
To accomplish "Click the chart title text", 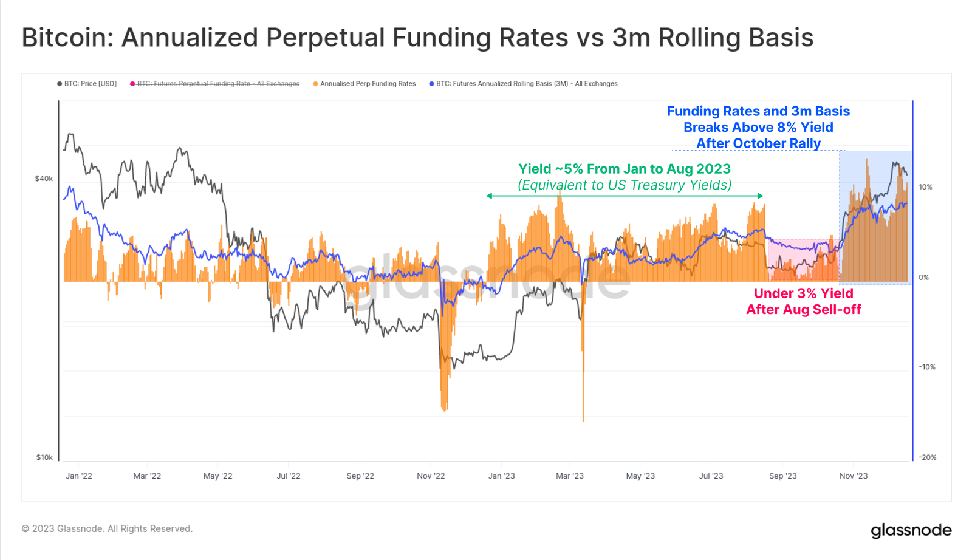I will pyautogui.click(x=417, y=37).
